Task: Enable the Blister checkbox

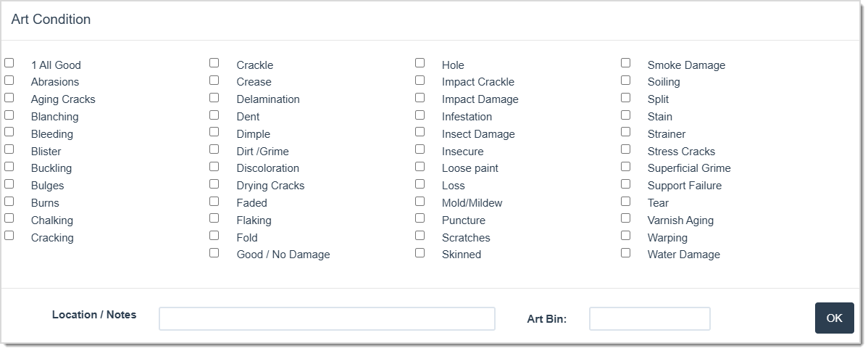Action: (x=9, y=149)
